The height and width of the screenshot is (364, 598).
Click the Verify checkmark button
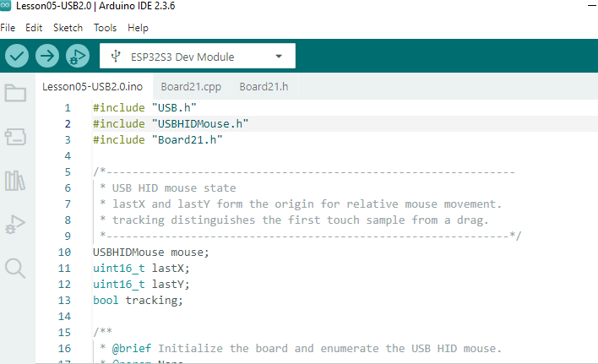[17, 56]
